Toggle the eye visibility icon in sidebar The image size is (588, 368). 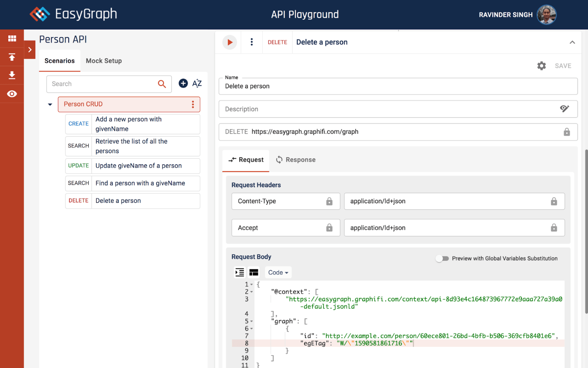[x=12, y=94]
